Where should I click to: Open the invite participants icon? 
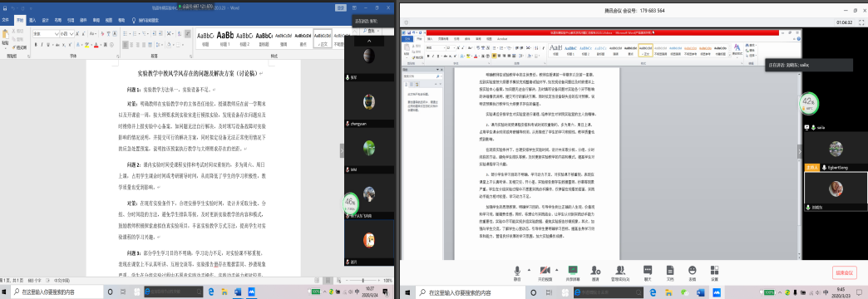(595, 272)
